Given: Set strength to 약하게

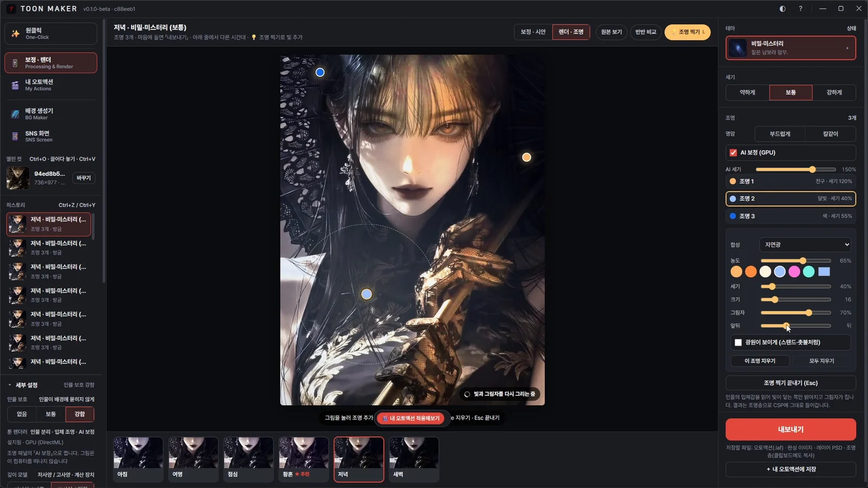Looking at the screenshot, I should (748, 92).
